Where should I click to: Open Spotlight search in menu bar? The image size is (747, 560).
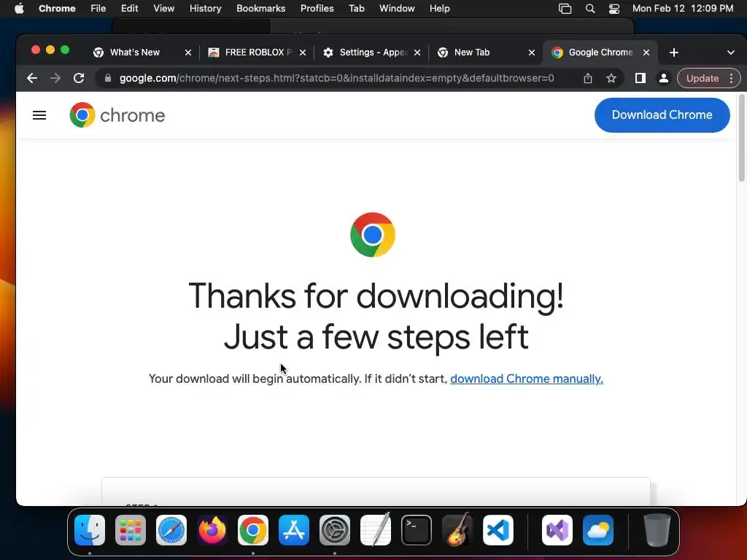[589, 9]
